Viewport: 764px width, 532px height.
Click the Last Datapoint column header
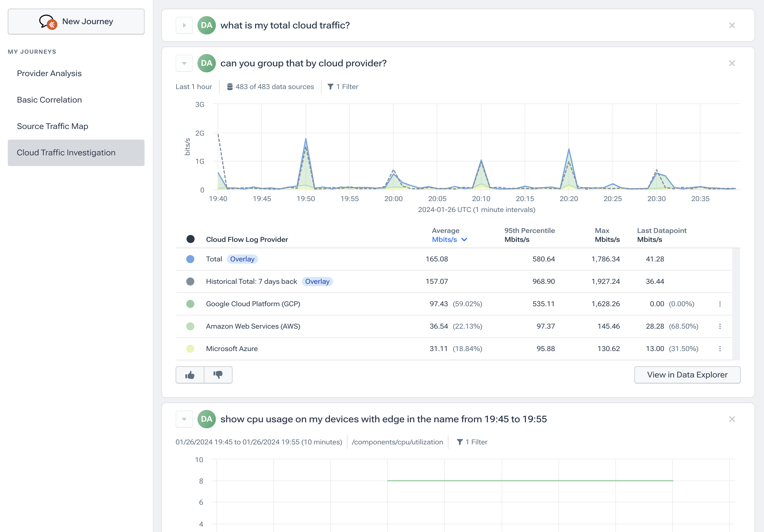pos(661,235)
